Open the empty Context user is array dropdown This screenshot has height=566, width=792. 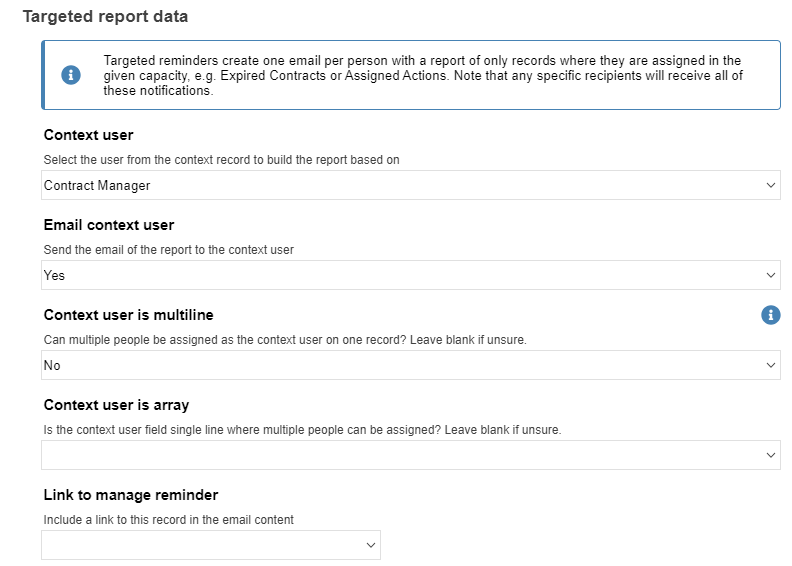411,455
